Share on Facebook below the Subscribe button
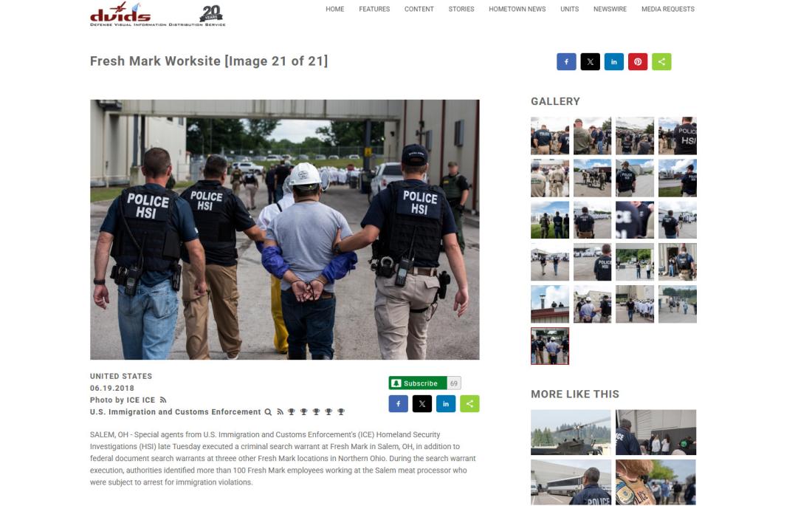This screenshot has height=506, width=812. [x=398, y=404]
